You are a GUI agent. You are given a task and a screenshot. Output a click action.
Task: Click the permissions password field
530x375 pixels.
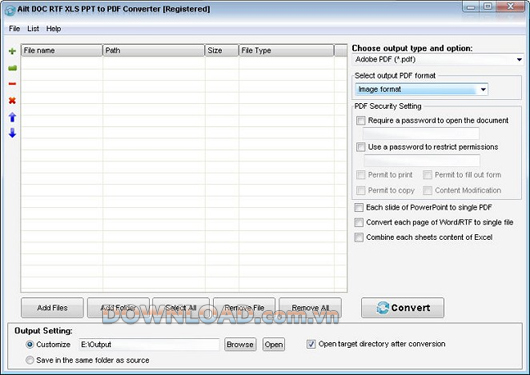(422, 160)
